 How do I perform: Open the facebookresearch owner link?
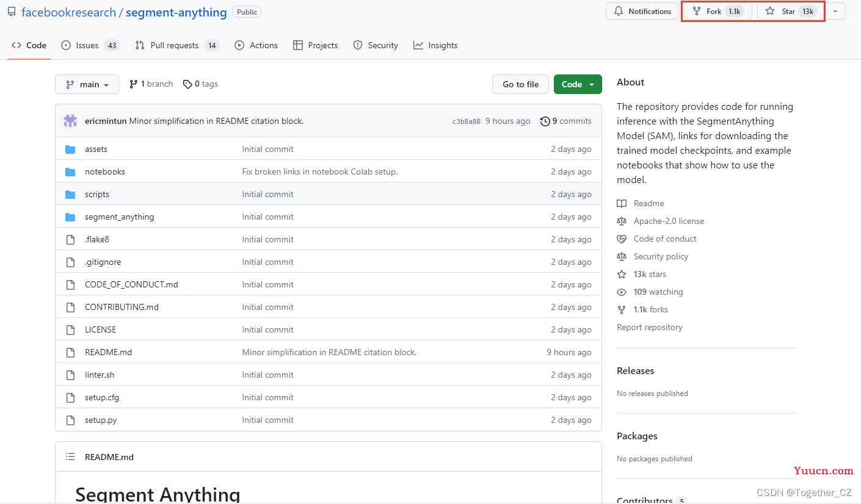69,12
